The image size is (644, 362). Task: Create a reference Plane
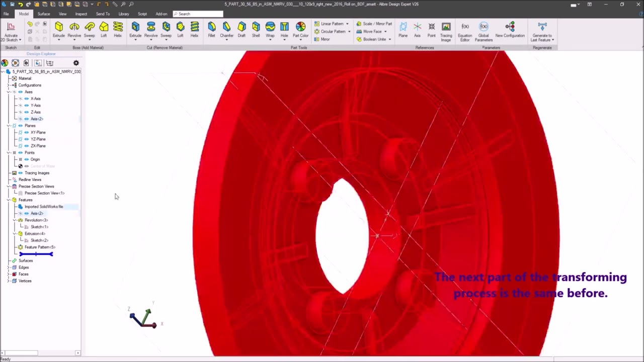[x=403, y=29]
